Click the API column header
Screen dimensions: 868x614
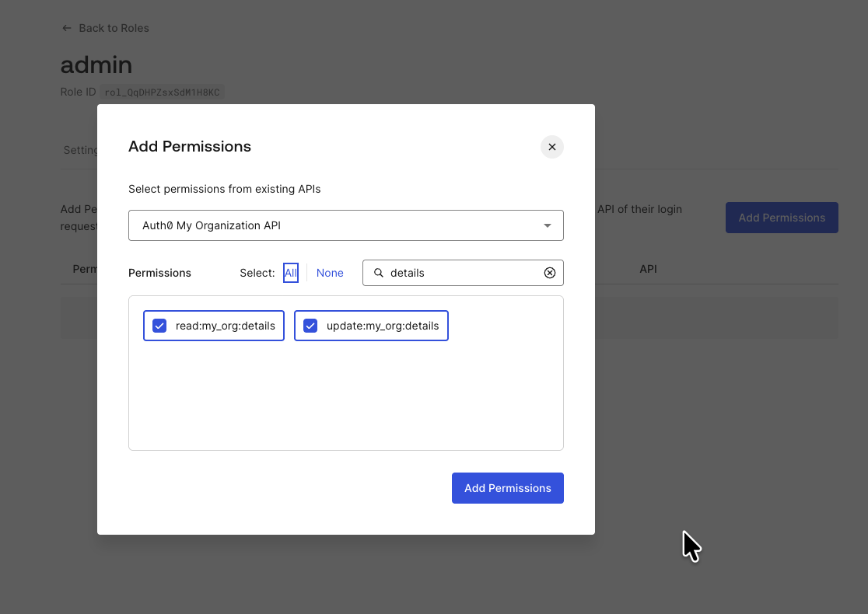pos(648,269)
